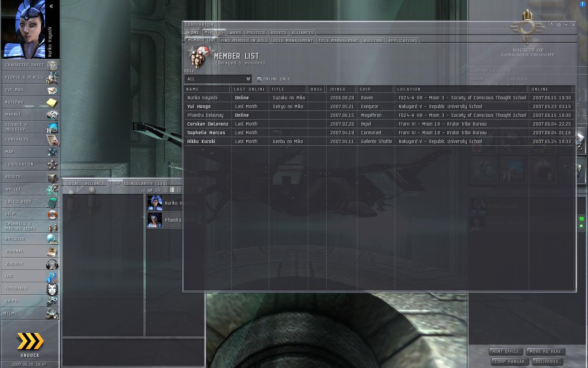
Task: Open the Log from the sidebar
Action: (30, 276)
